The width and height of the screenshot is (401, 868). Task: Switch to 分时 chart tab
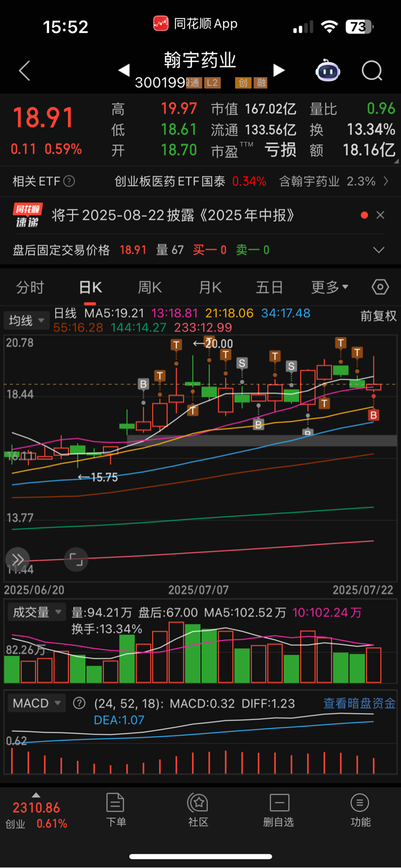30,287
